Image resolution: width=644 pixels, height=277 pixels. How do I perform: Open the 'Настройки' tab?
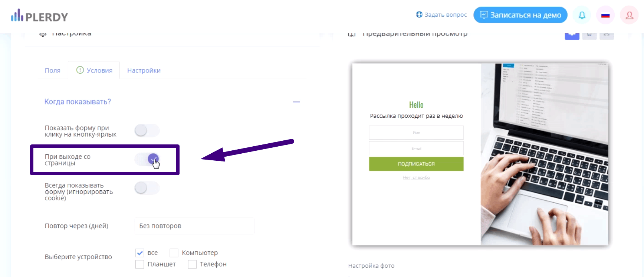pos(144,70)
